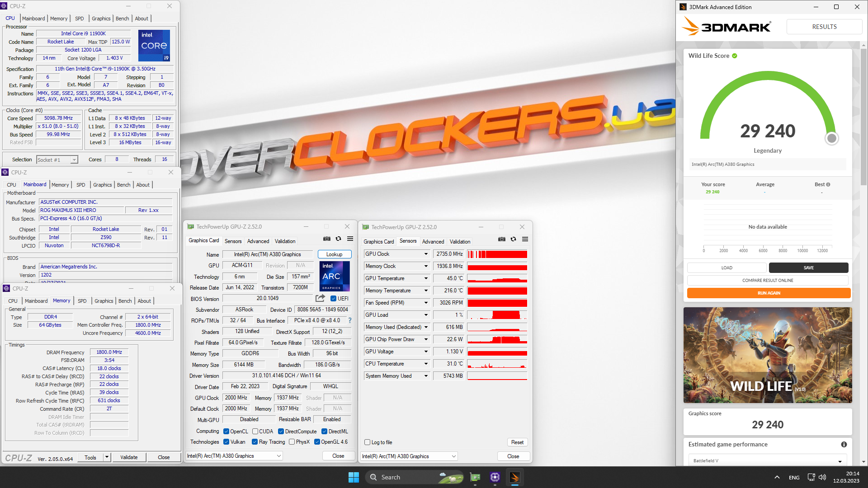Screen dimensions: 868x488
Task: Click the Bus Interface question mark help icon
Action: click(349, 320)
